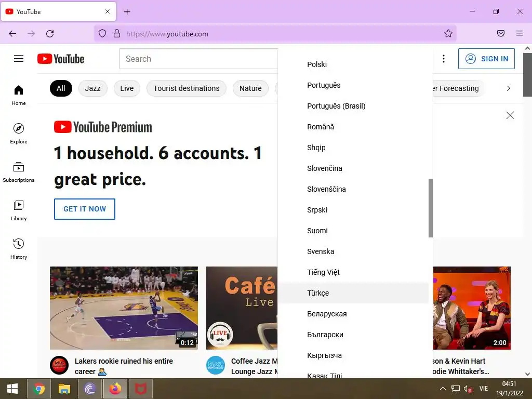Image resolution: width=532 pixels, height=399 pixels.
Task: Show next category chips with arrow
Action: click(x=508, y=88)
